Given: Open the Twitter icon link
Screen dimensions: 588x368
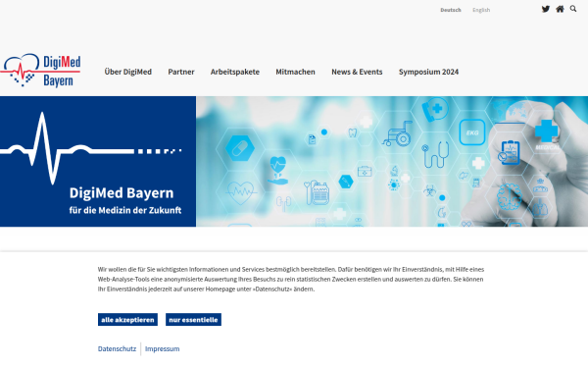Looking at the screenshot, I should pyautogui.click(x=546, y=9).
